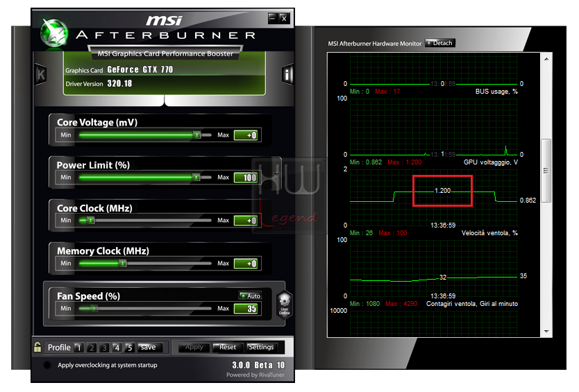Click the monitor scrollbar up arrow
Screen dimensions: 579x392
[x=546, y=59]
